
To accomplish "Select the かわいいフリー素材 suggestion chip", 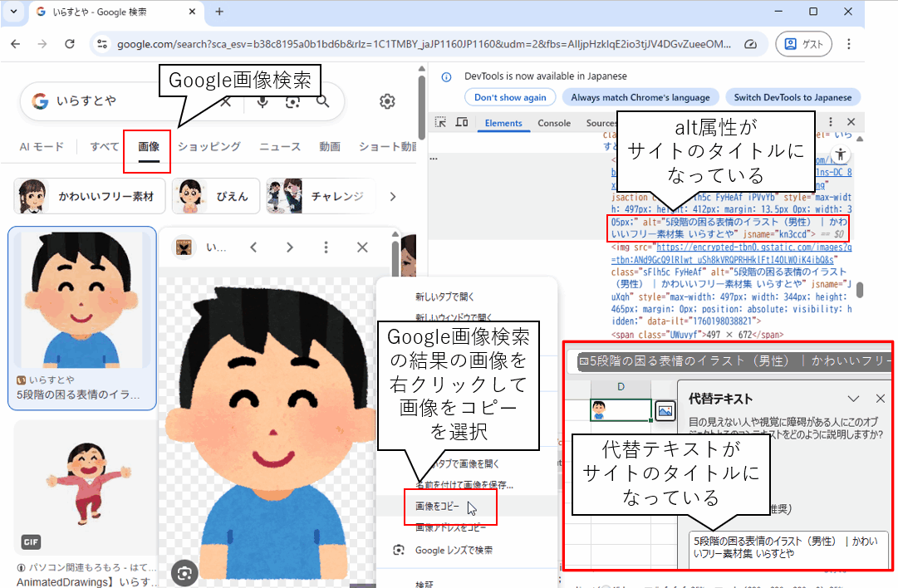I will pyautogui.click(x=90, y=196).
